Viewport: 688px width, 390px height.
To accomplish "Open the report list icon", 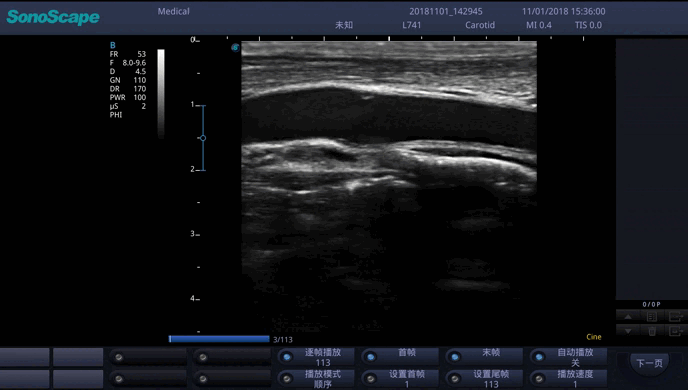I will click(x=652, y=316).
